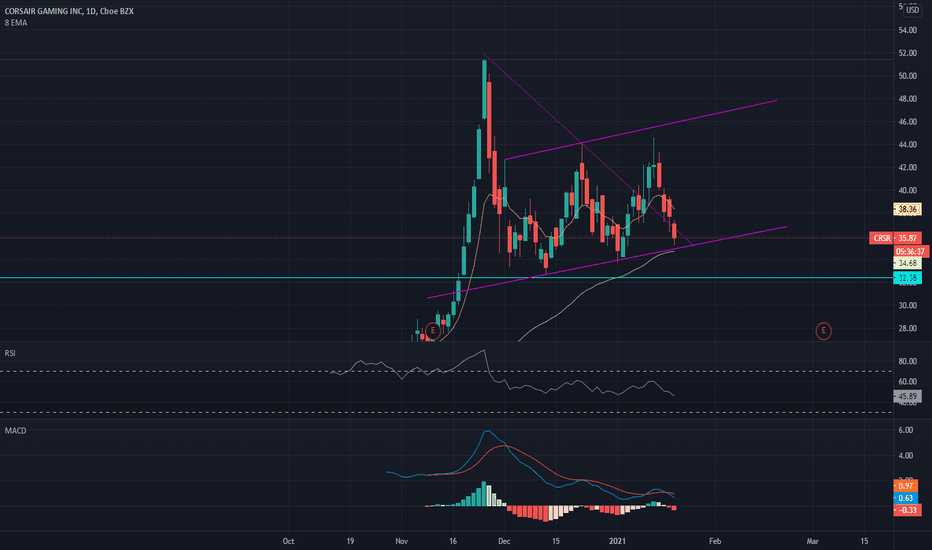Click the 2021 label on time axis
The width and height of the screenshot is (932, 550).
pyautogui.click(x=618, y=541)
